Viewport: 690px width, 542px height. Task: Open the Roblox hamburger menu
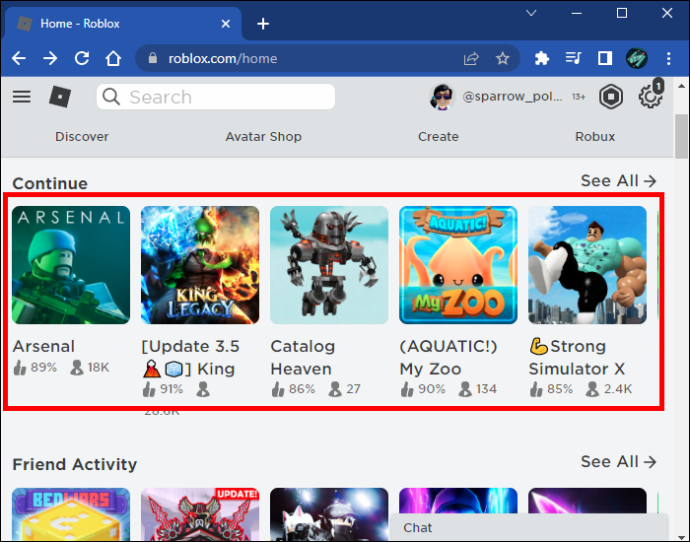22,96
